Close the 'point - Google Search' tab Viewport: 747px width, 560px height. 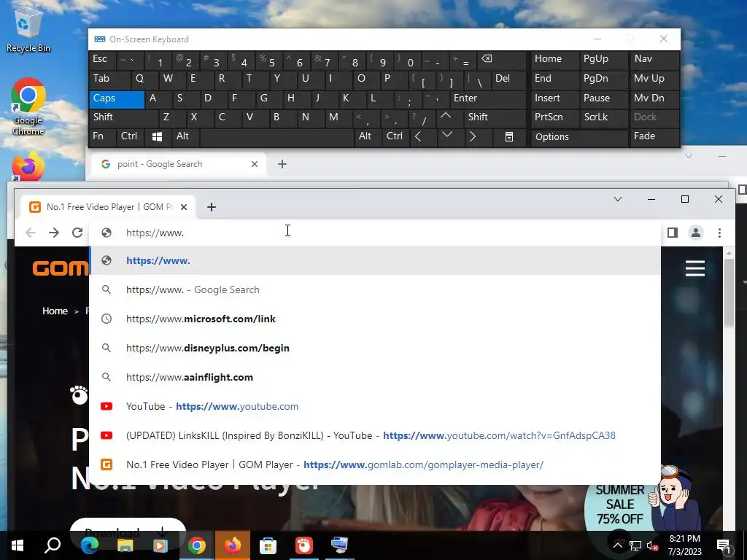pos(255,164)
